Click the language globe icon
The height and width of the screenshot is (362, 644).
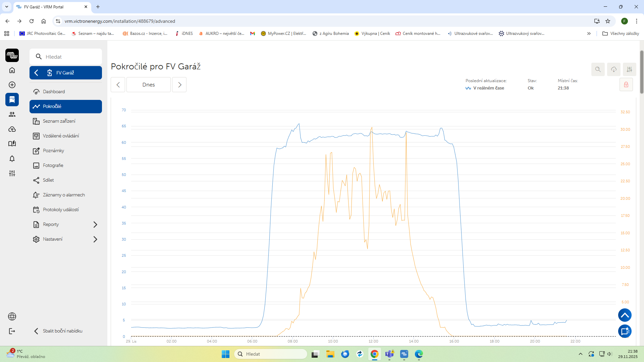click(12, 316)
